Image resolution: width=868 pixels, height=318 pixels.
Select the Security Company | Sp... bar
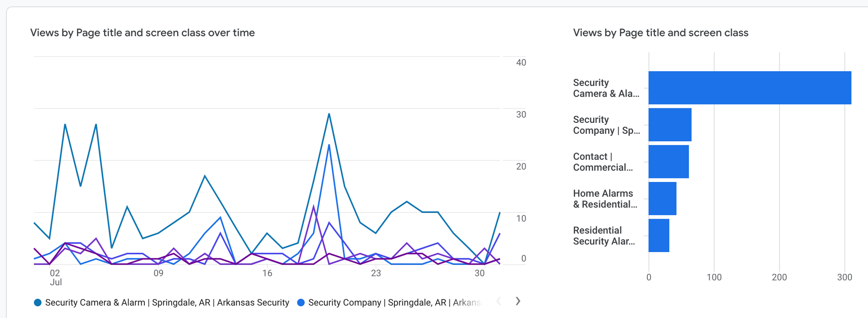[x=670, y=125]
